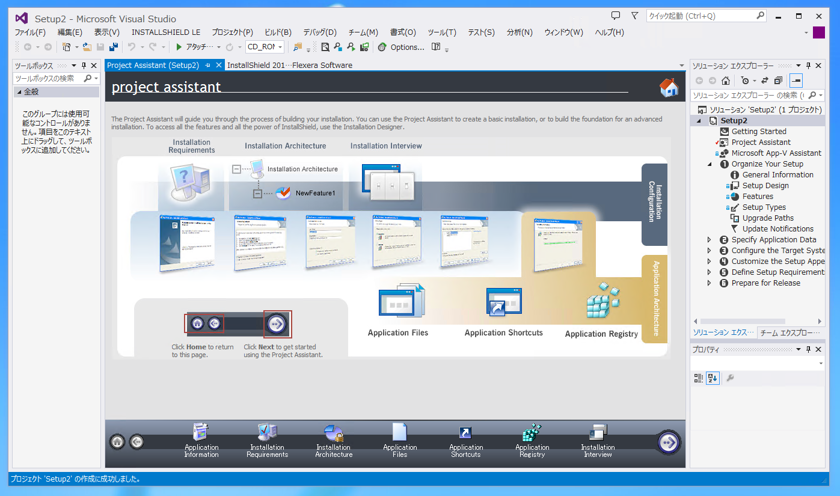This screenshot has width=840, height=496.
Task: Select Upgrade Paths tree item
Action: tap(768, 219)
